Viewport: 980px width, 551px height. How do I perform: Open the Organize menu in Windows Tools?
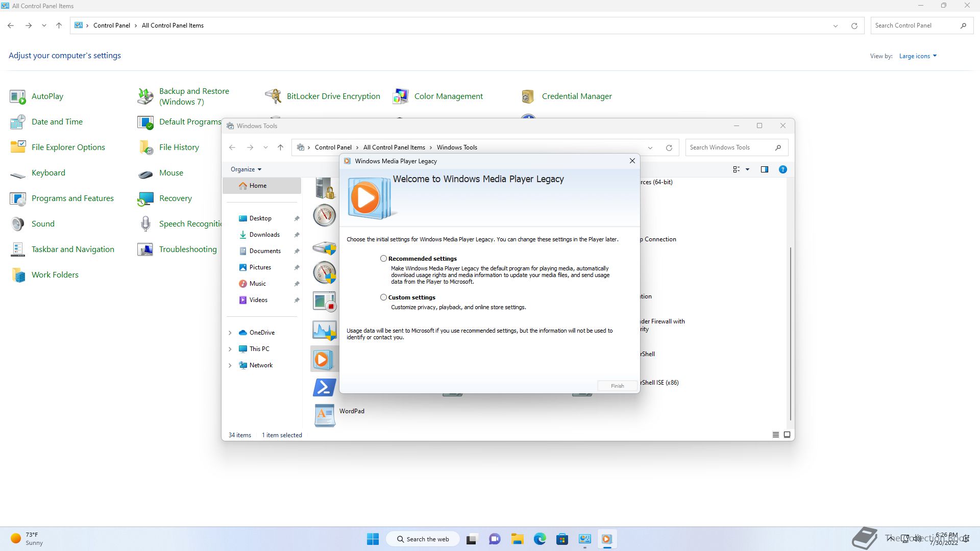tap(246, 169)
